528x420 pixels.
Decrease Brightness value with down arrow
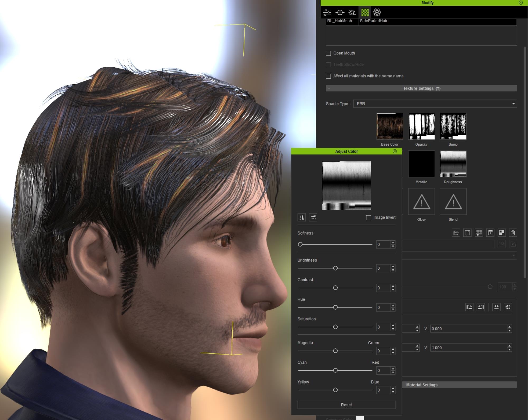point(393,270)
